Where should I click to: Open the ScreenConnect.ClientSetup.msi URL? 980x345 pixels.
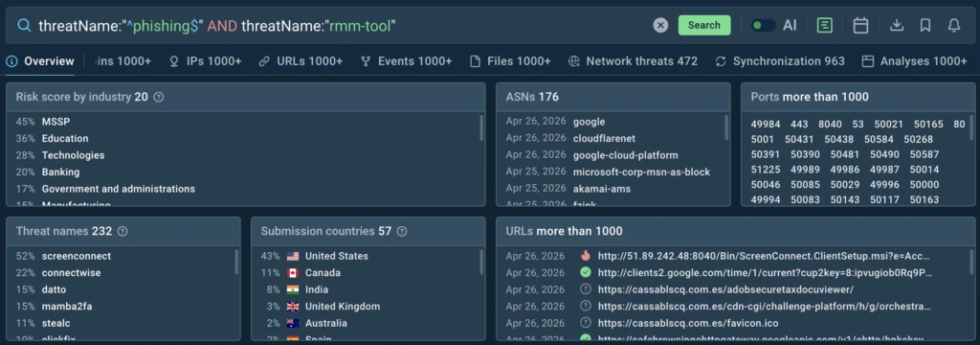tap(764, 256)
